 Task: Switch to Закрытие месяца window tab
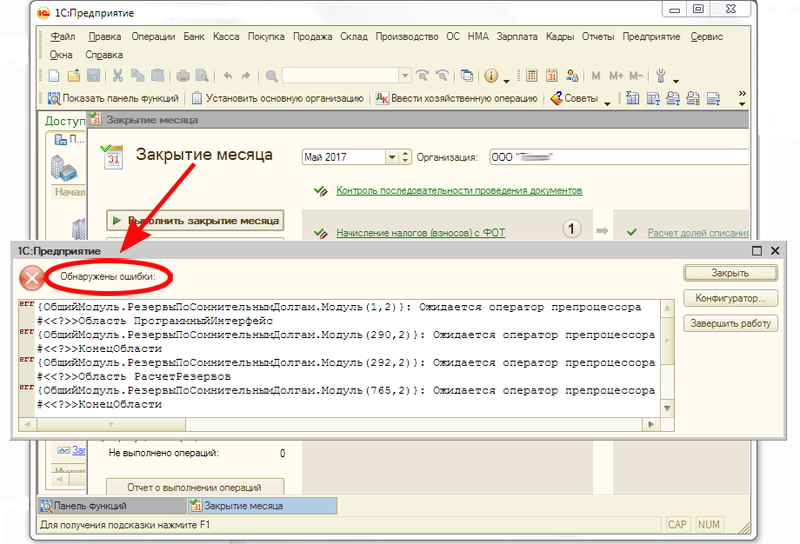(x=263, y=506)
